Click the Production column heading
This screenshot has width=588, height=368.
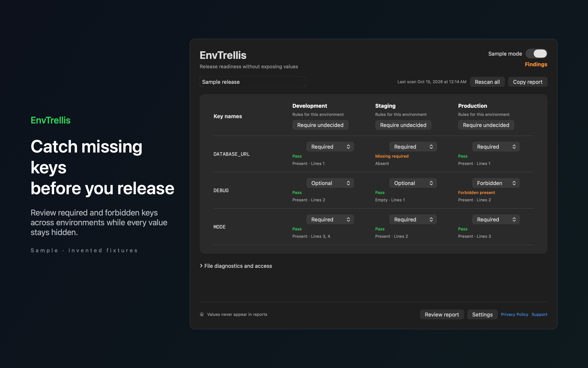coord(472,106)
